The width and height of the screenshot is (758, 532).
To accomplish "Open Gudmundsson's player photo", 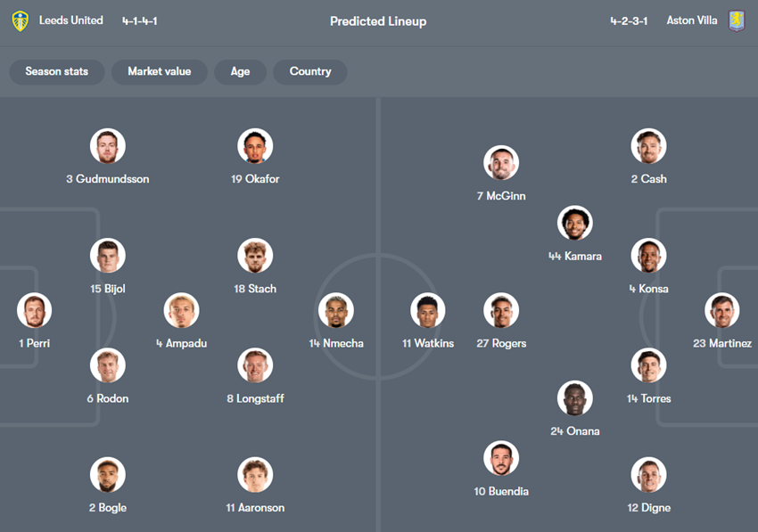I will pyautogui.click(x=108, y=146).
